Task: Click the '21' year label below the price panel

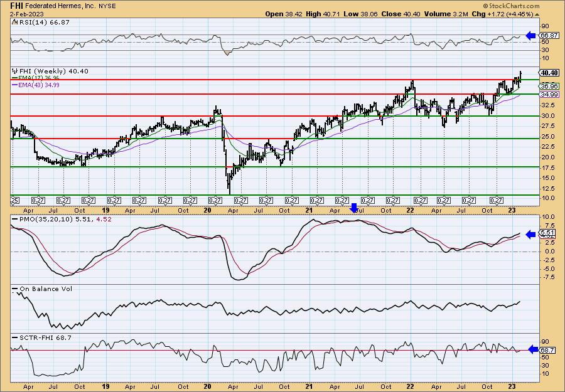Action: click(309, 210)
